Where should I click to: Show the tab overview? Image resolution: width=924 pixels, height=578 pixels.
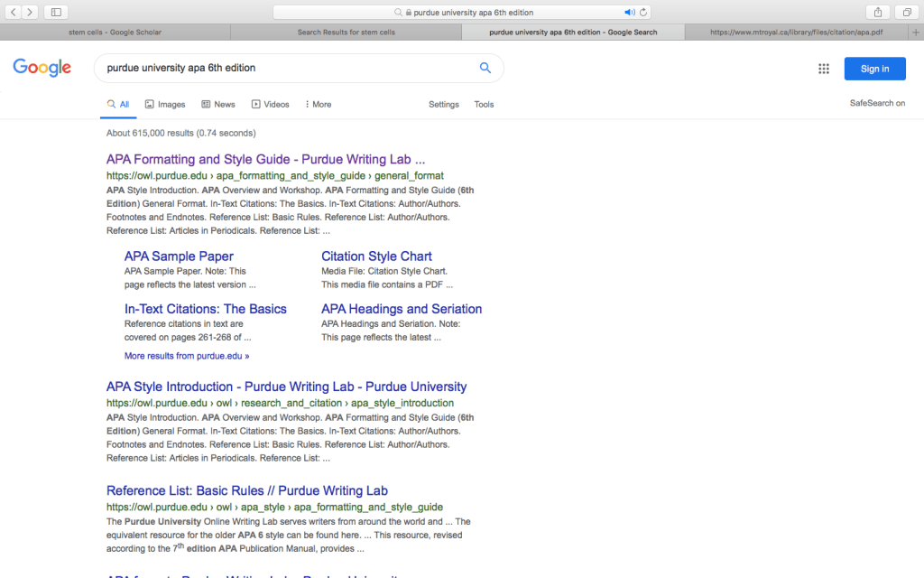point(905,12)
